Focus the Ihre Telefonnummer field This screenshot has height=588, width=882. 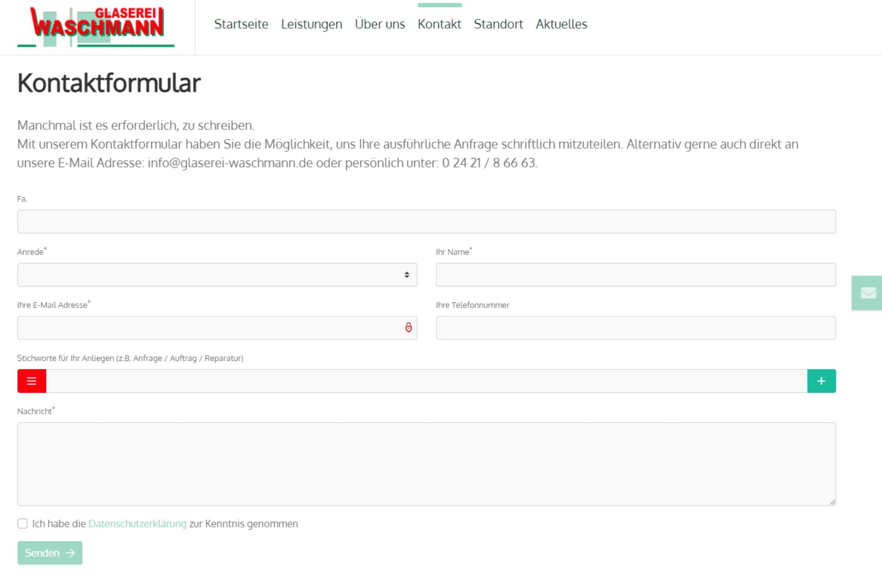coord(636,328)
